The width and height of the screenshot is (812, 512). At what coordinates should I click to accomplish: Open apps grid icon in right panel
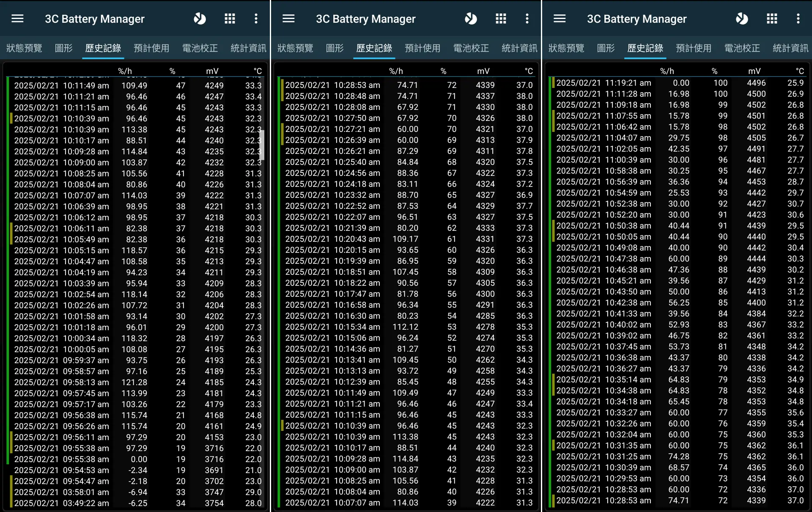point(772,19)
